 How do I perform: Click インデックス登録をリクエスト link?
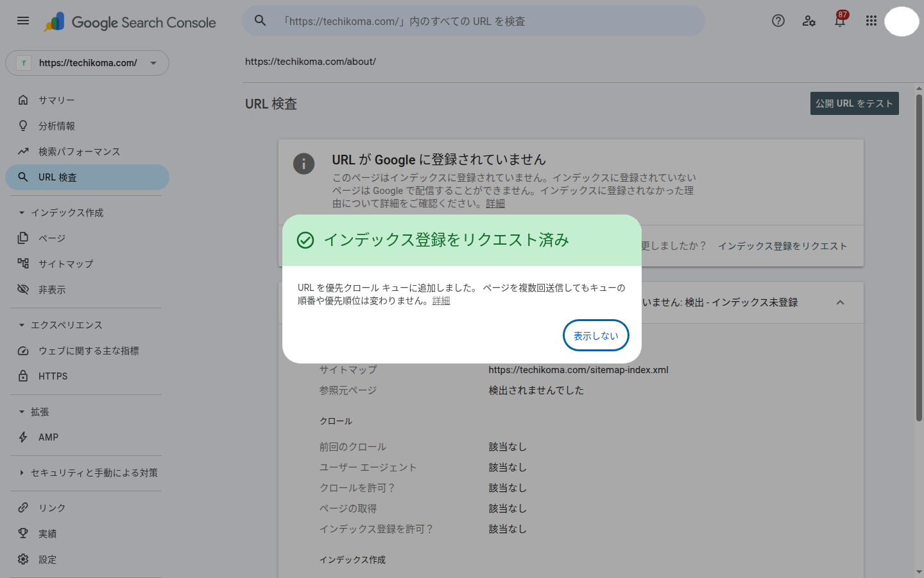point(782,246)
